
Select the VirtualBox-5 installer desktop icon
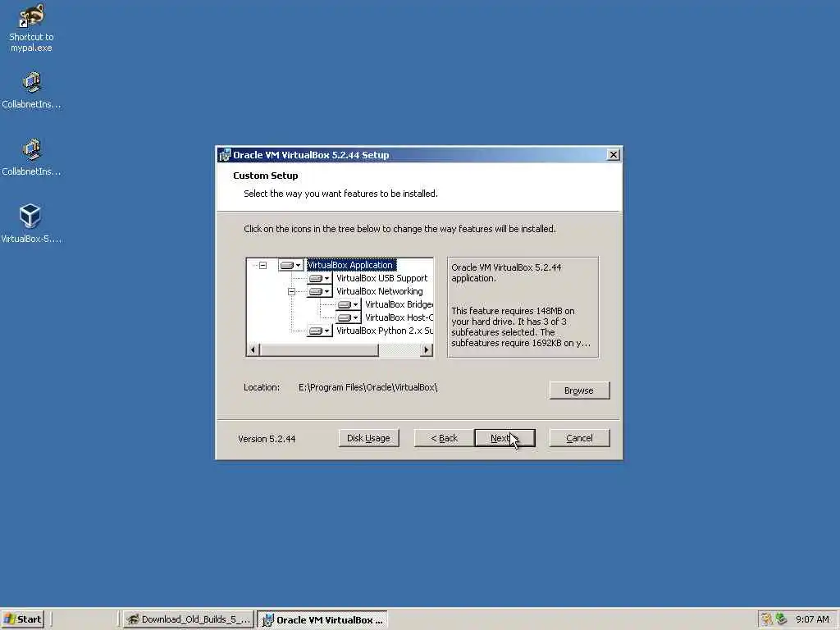point(30,224)
